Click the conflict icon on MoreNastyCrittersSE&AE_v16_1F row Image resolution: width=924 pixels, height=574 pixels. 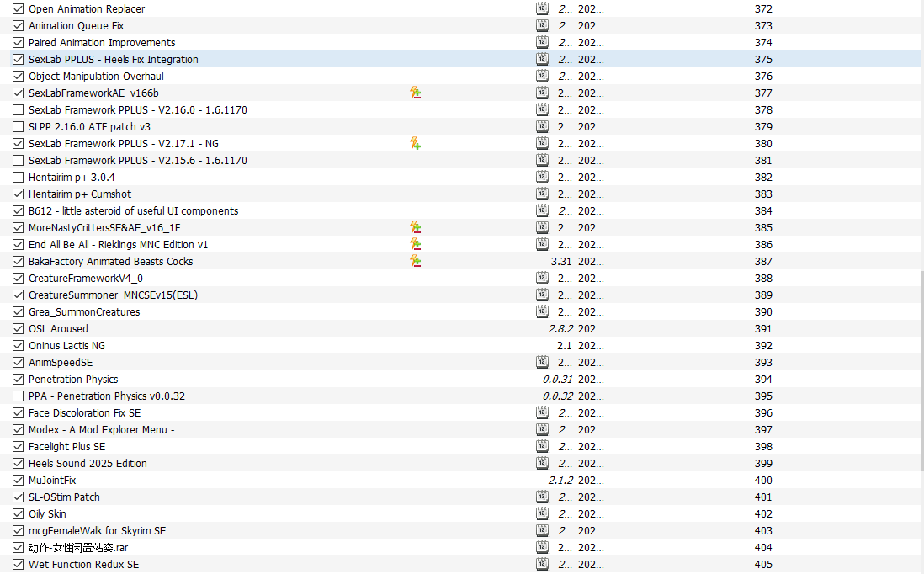point(416,227)
